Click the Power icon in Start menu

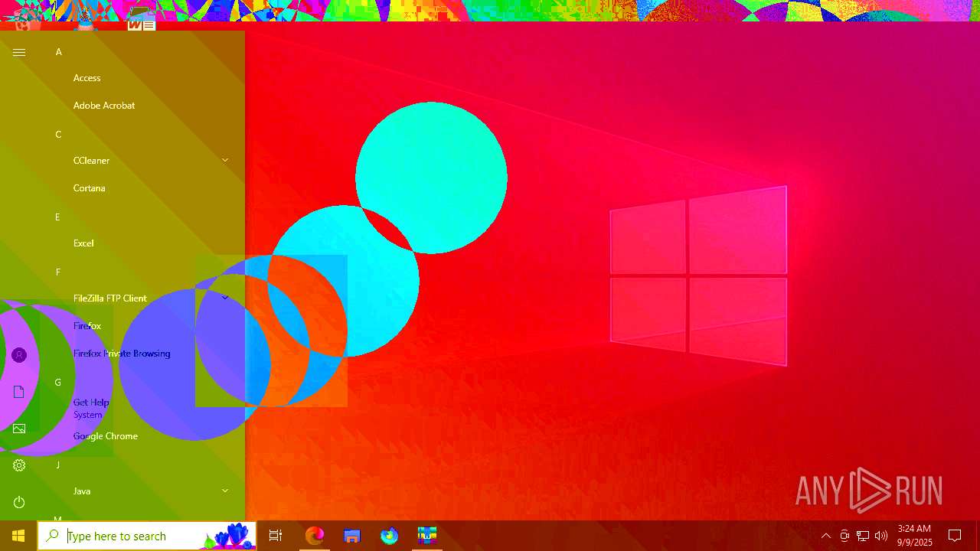19,502
